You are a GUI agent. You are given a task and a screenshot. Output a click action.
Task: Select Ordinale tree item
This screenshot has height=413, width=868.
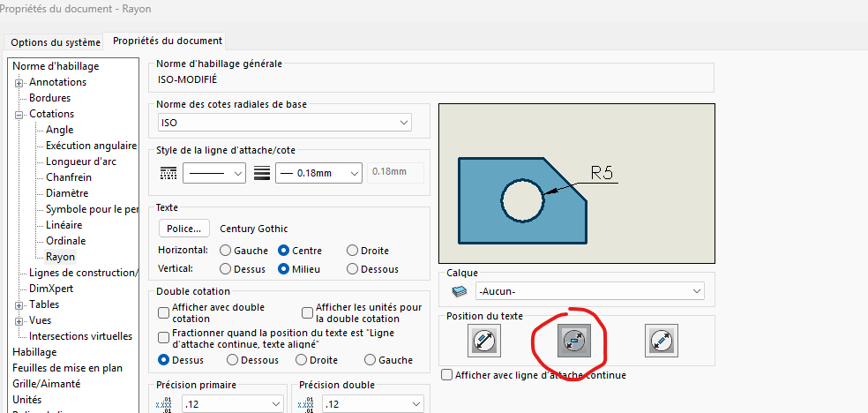pyautogui.click(x=66, y=241)
